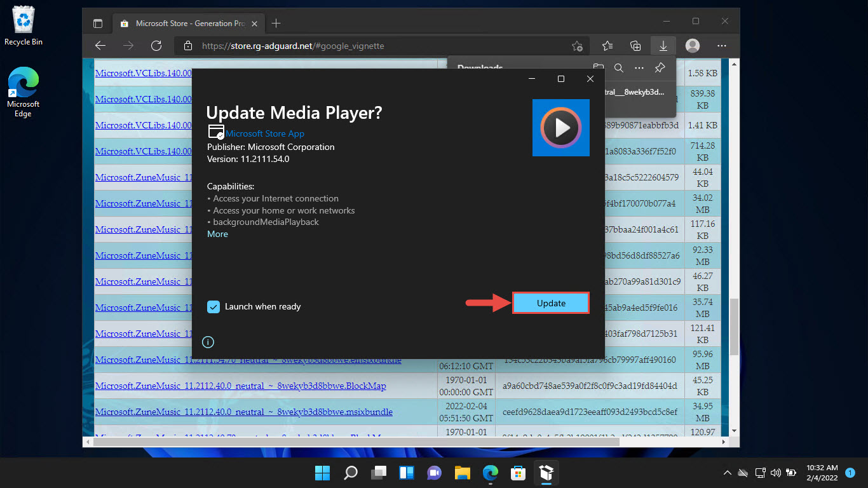Open Edge Settings and more menu
The height and width of the screenshot is (488, 868).
(x=722, y=46)
